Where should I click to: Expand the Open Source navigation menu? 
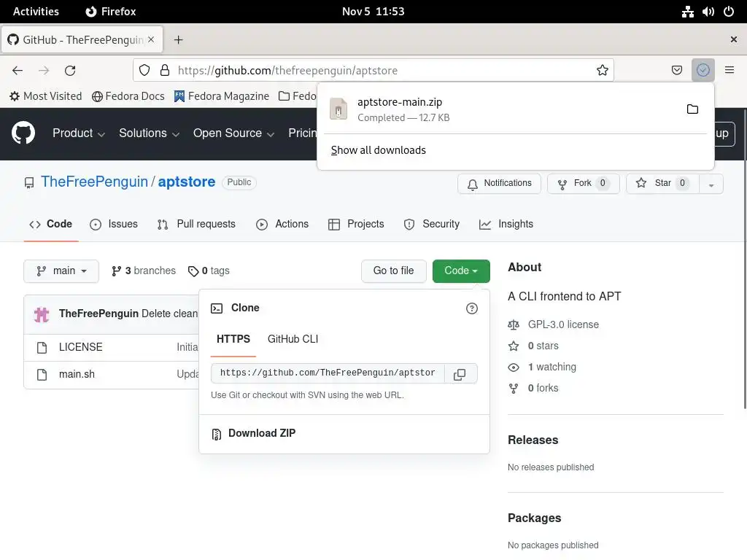(233, 133)
